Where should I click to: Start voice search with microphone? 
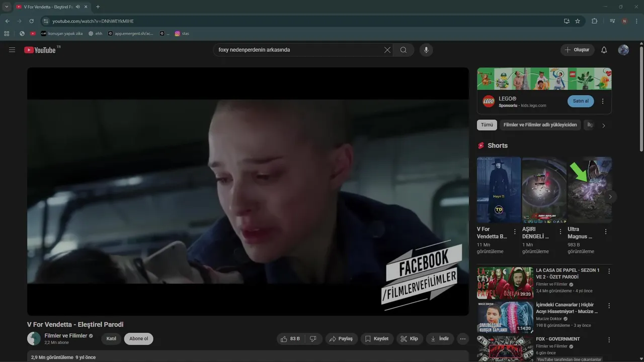(426, 50)
